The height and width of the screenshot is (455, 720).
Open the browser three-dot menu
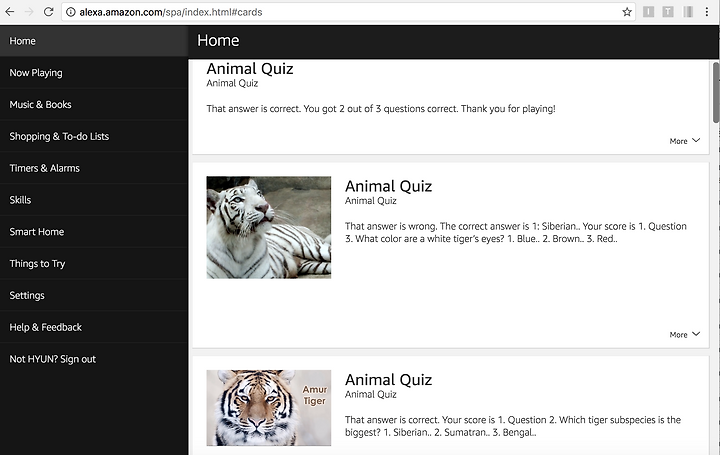pyautogui.click(x=707, y=12)
